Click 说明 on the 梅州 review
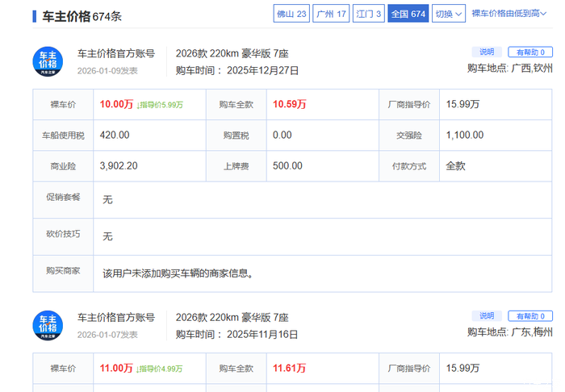This screenshot has height=392, width=565. click(x=487, y=316)
